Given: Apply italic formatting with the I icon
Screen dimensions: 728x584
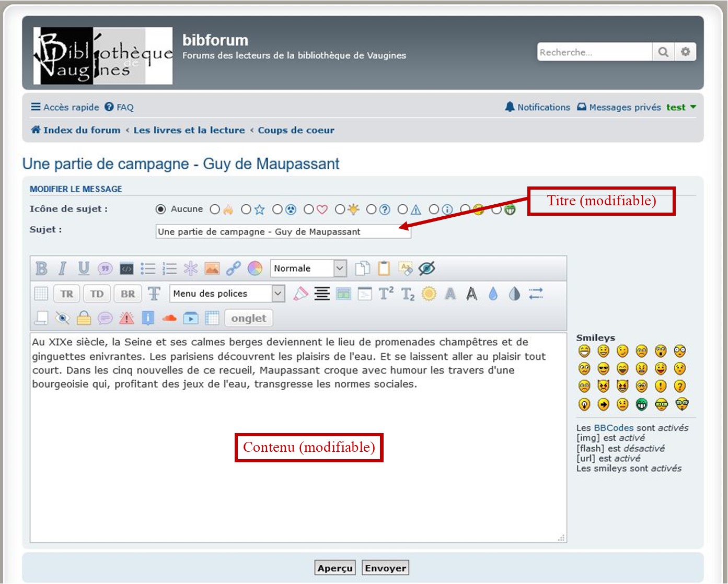Looking at the screenshot, I should coord(62,268).
